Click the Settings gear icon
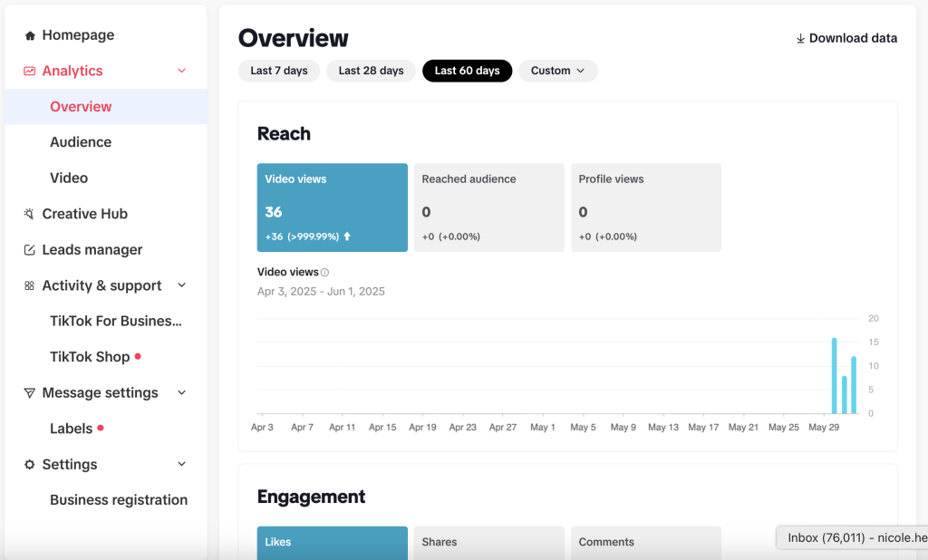Screen dimensions: 928x560 click(x=30, y=465)
